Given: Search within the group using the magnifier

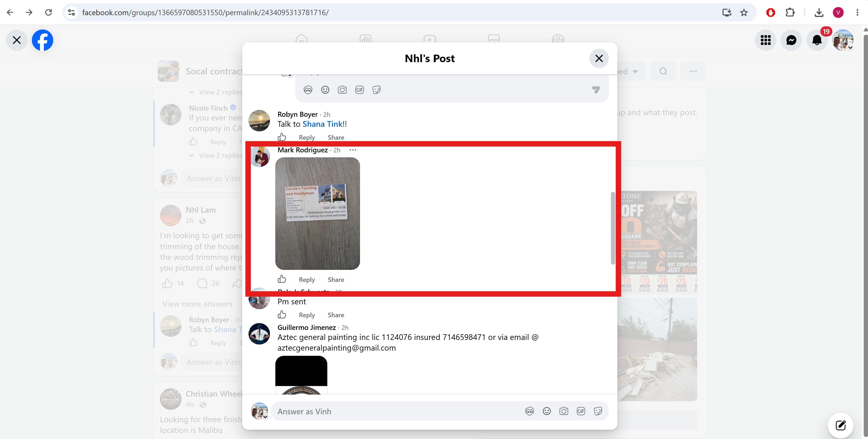Looking at the screenshot, I should point(663,71).
